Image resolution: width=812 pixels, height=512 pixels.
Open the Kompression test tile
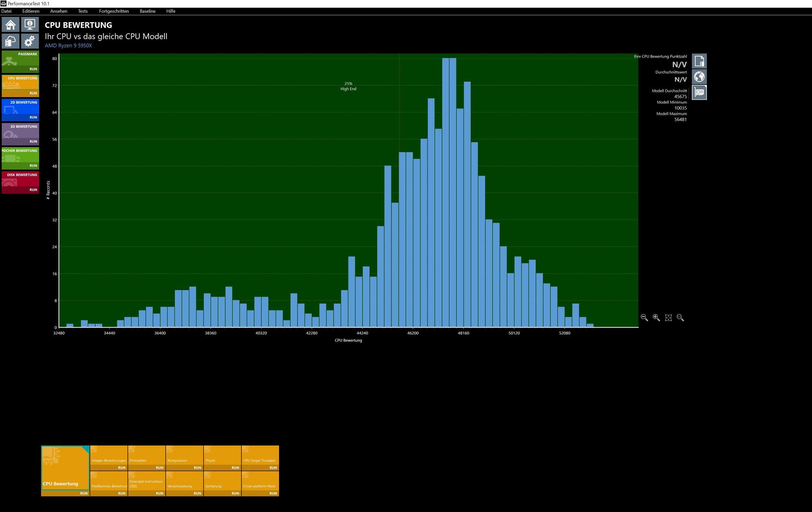click(x=184, y=455)
